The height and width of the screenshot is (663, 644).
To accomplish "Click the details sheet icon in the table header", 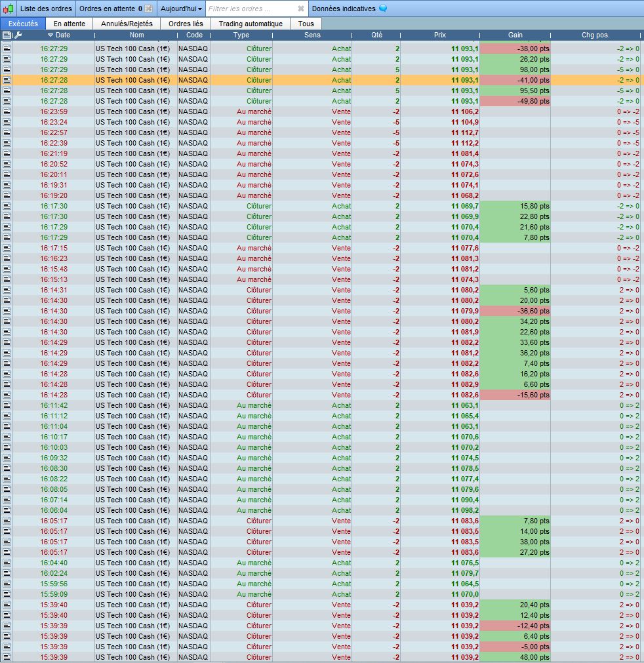I will tap(7, 35).
